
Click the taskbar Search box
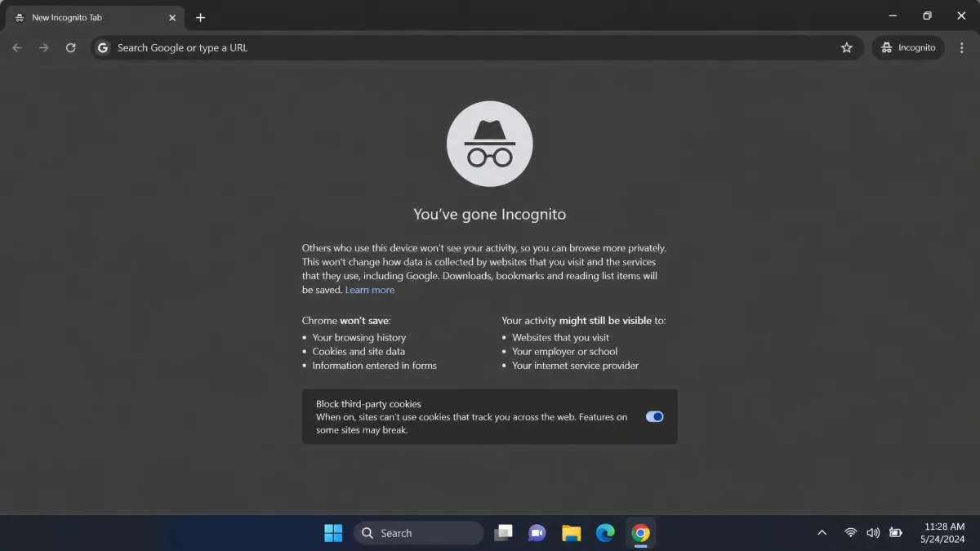tap(419, 533)
